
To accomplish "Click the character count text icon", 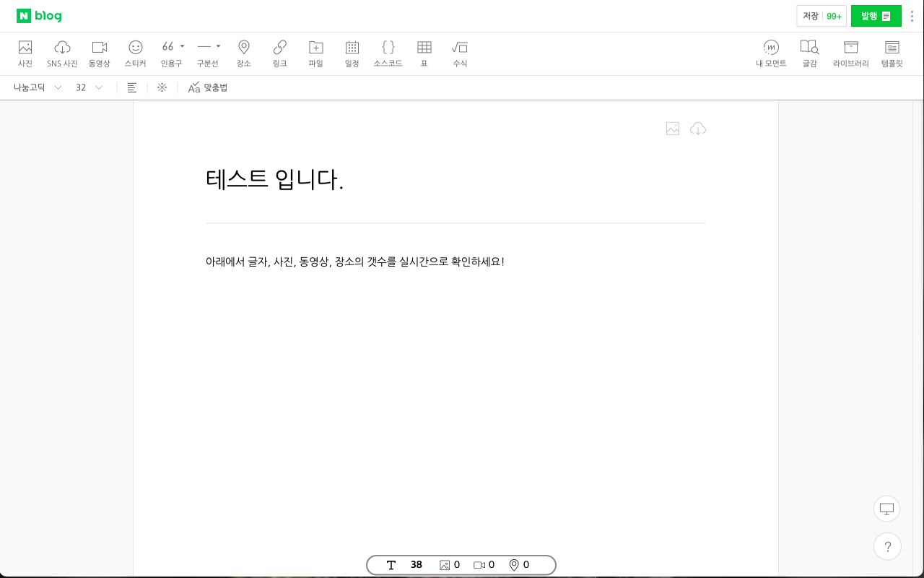I will pyautogui.click(x=391, y=565).
